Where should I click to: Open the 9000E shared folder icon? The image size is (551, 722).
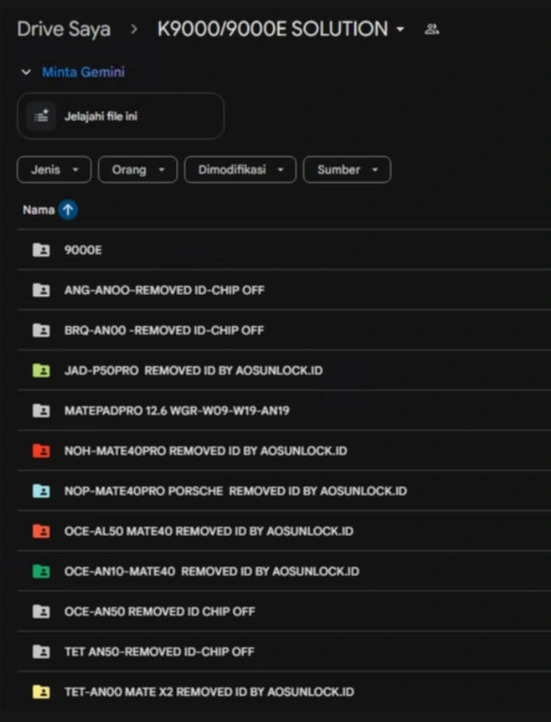[x=41, y=250]
